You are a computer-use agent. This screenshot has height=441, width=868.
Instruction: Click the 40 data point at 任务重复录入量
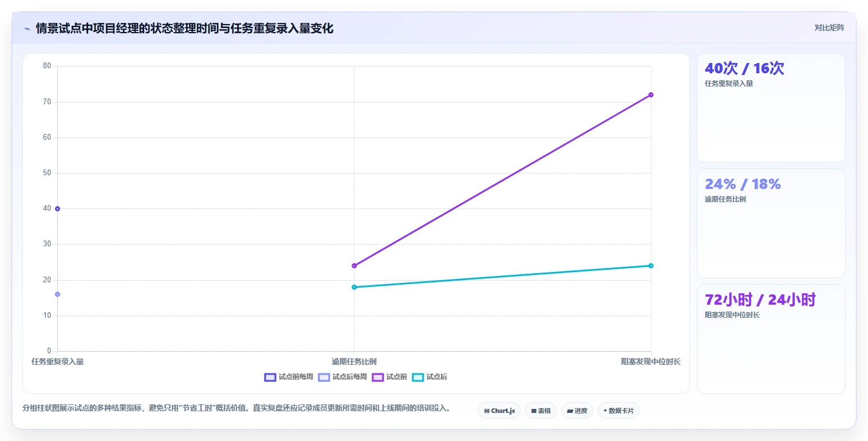point(57,208)
